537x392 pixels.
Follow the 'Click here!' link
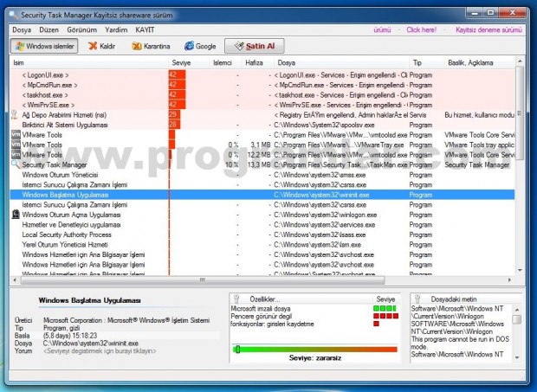[421, 29]
